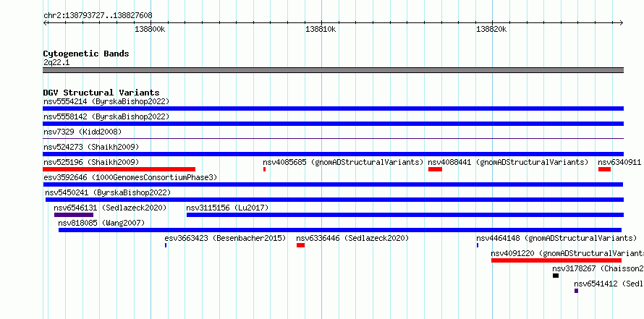Open the nsv6541412 variant label
This screenshot has height=319, width=644.
click(609, 284)
